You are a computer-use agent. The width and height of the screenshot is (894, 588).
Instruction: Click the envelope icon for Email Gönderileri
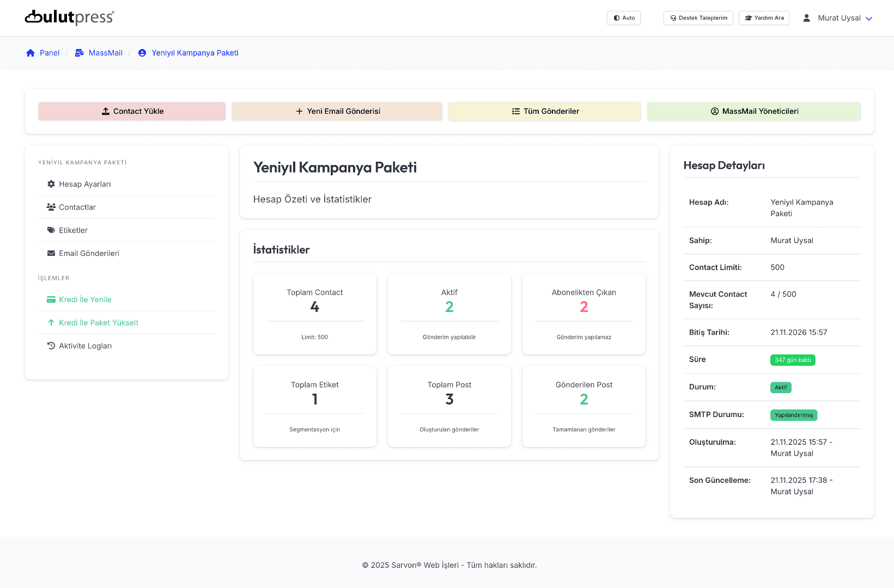click(x=51, y=253)
